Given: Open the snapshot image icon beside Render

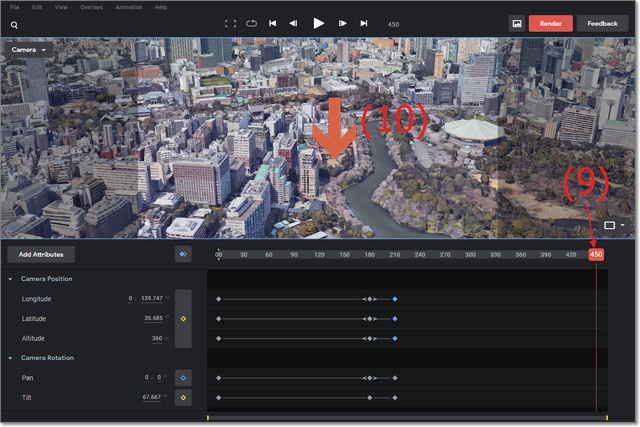Looking at the screenshot, I should coord(517,23).
